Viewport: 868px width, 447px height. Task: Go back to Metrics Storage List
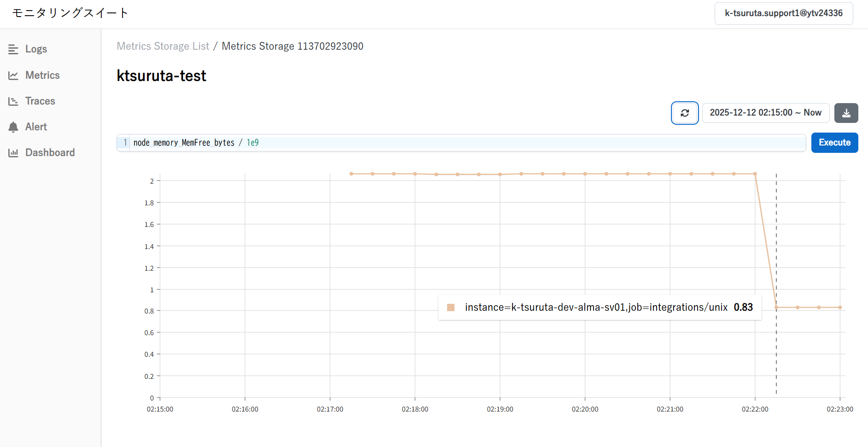[163, 46]
